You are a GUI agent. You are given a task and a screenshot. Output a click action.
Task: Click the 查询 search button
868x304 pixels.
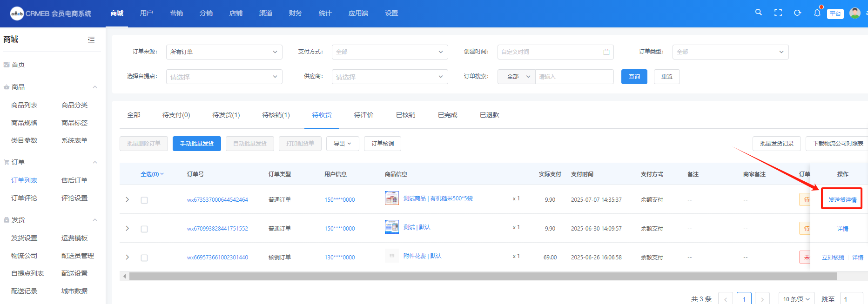(x=634, y=77)
